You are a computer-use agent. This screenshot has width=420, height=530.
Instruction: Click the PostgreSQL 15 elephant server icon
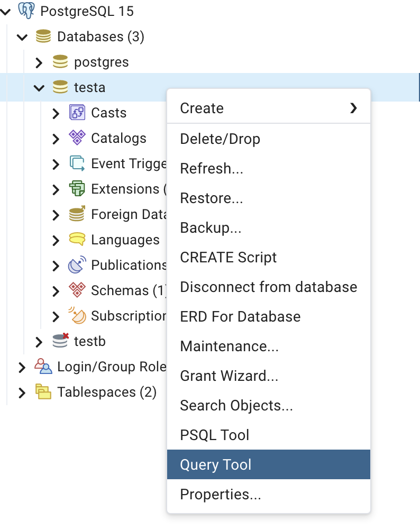coord(26,11)
